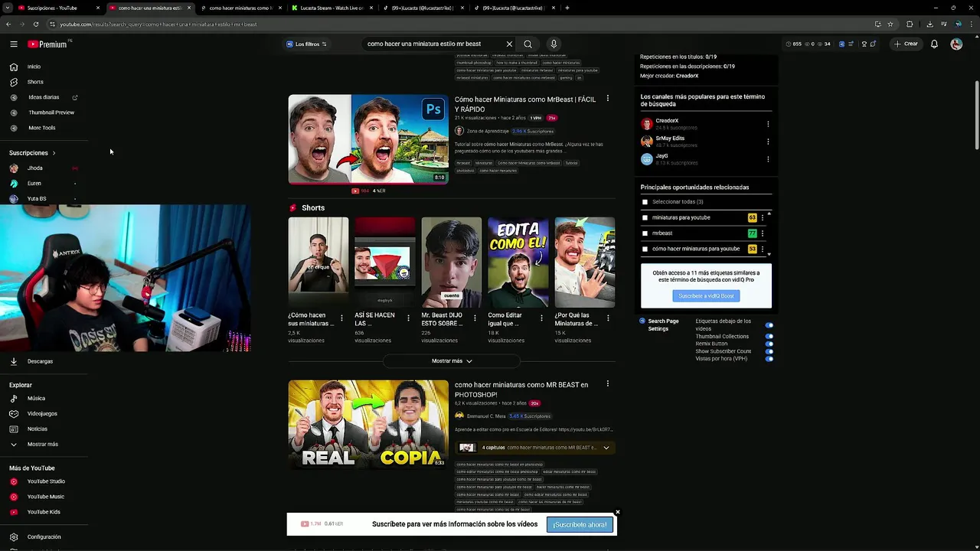Check the 'mrbeast' keyword checkbox
The height and width of the screenshot is (551, 980).
coord(645,233)
